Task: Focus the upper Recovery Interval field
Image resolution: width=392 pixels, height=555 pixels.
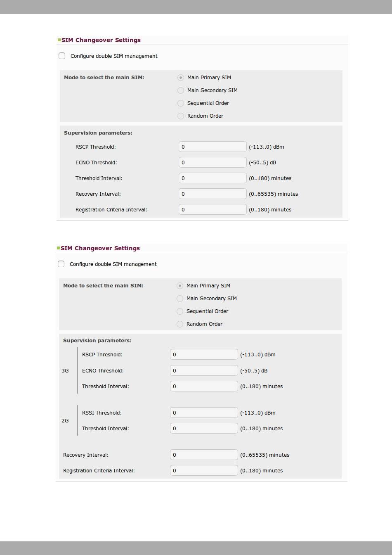Action: (x=213, y=194)
